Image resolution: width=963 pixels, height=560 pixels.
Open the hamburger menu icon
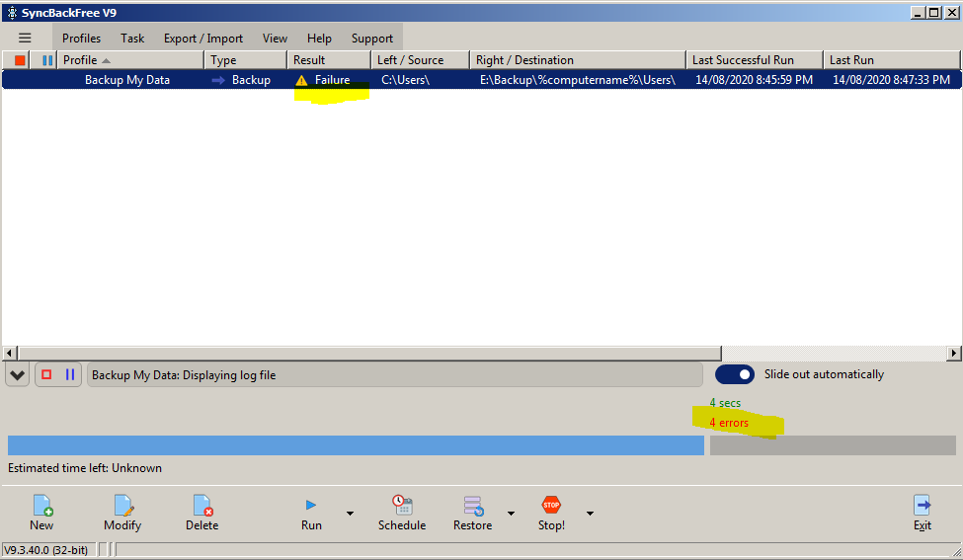click(25, 39)
